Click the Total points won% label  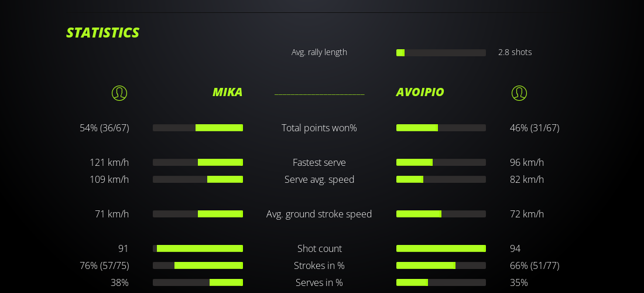tap(319, 128)
